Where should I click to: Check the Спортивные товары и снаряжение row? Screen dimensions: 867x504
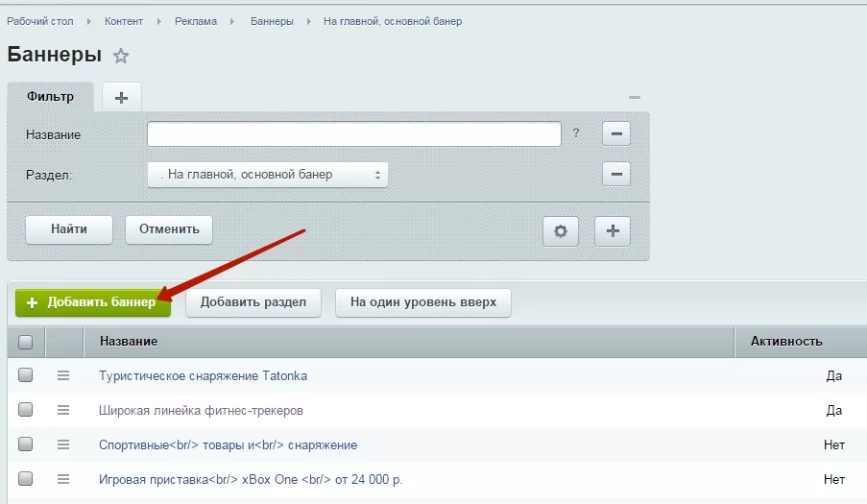pos(25,444)
